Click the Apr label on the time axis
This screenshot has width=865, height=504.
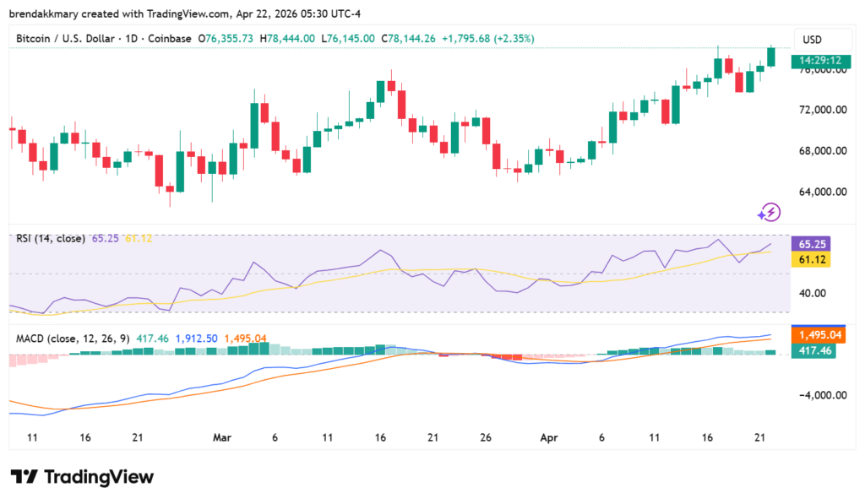point(548,438)
